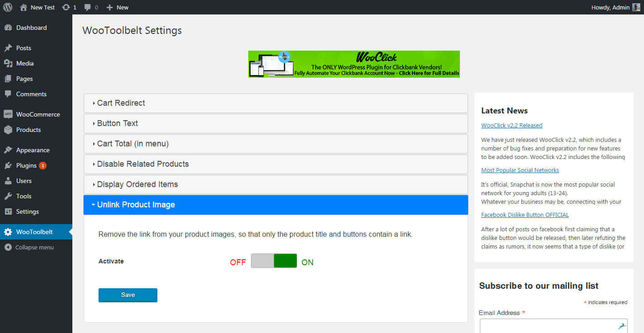Click the Admin avatar picture
The height and width of the screenshot is (333, 644).
636,7
